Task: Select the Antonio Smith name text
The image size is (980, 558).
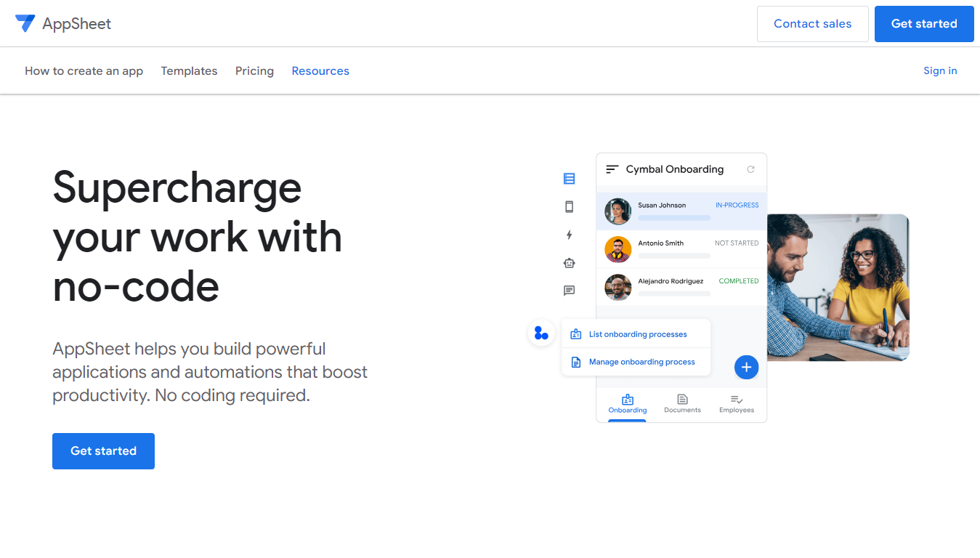Action: (x=661, y=243)
